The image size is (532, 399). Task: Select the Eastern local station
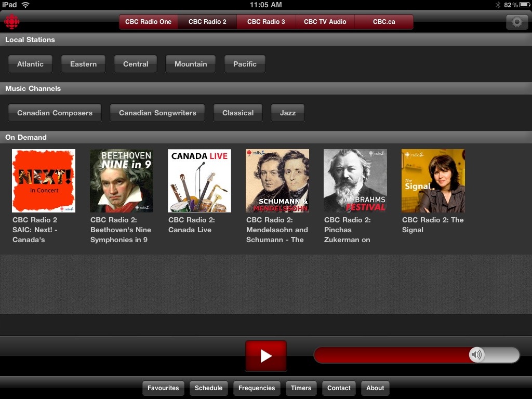[83, 64]
